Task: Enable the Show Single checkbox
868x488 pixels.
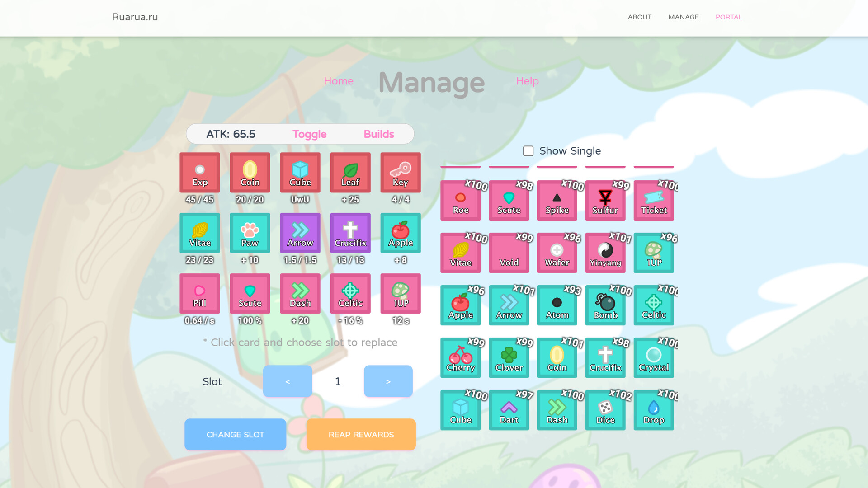Action: pyautogui.click(x=528, y=151)
